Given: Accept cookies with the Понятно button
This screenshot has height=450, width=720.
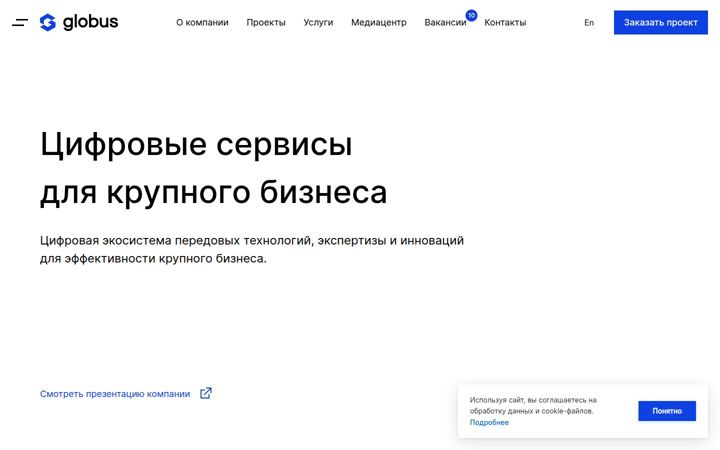Looking at the screenshot, I should (667, 411).
